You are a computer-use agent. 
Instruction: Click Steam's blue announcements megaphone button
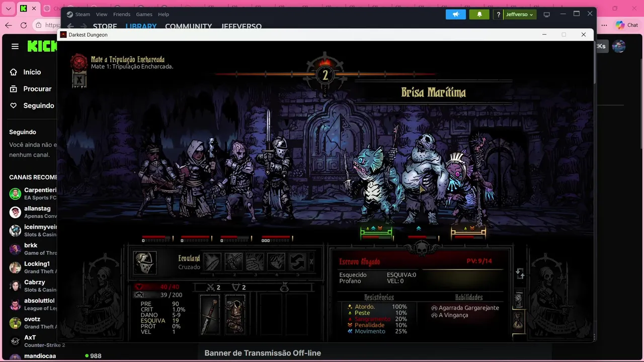tap(456, 14)
